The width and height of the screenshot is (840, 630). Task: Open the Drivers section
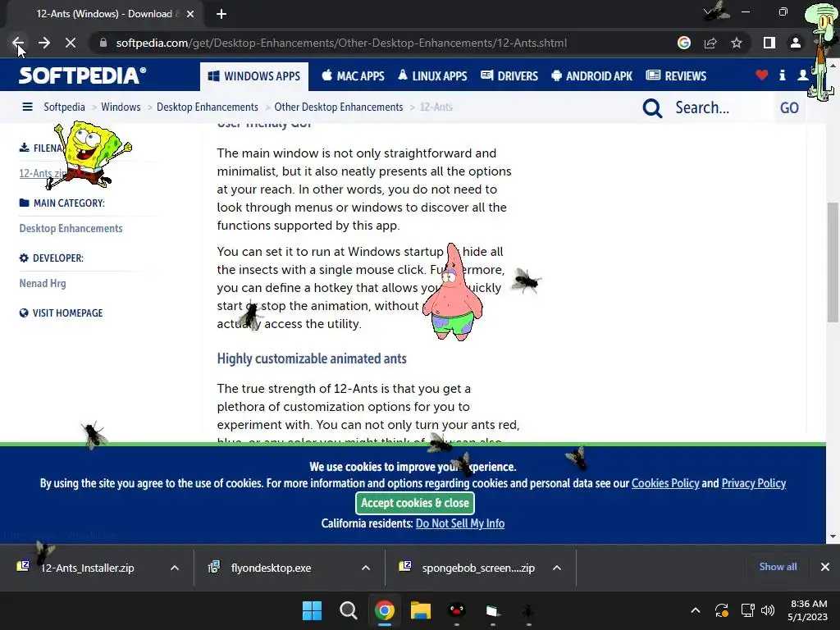509,76
